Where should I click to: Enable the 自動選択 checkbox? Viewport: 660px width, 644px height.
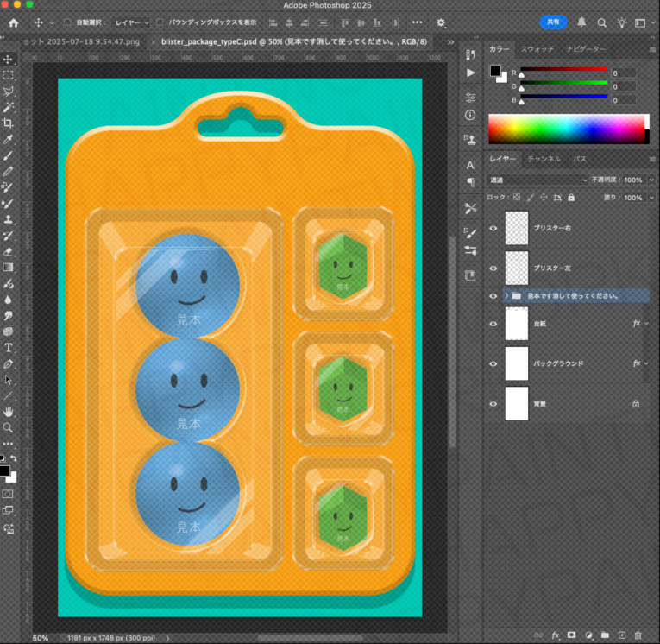(x=68, y=22)
